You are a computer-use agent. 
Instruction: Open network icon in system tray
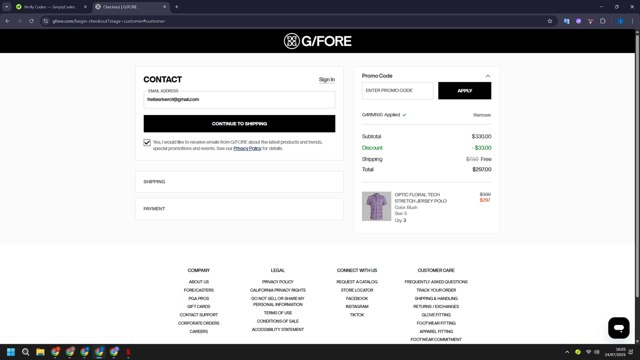tap(588, 352)
